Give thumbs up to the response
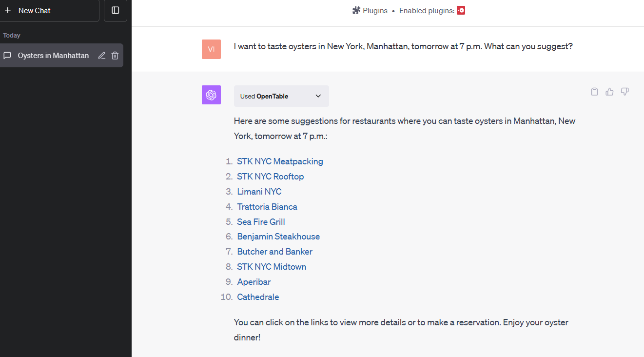 pyautogui.click(x=609, y=92)
